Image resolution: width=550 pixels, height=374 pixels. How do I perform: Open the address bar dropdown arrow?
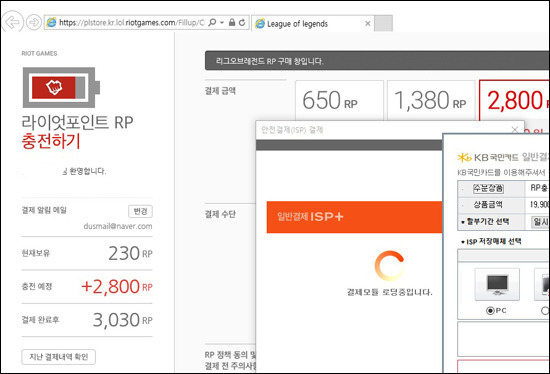pyautogui.click(x=222, y=22)
